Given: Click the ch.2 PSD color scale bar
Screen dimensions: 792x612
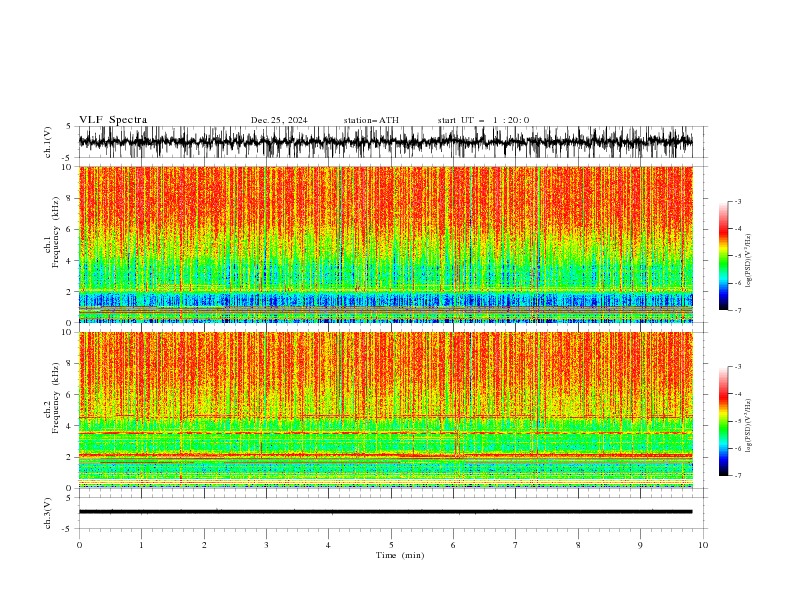Looking at the screenshot, I should click(723, 421).
